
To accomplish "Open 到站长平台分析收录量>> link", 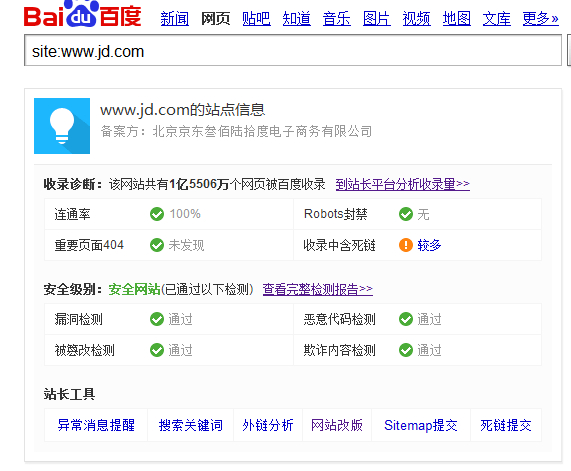I will click(402, 184).
